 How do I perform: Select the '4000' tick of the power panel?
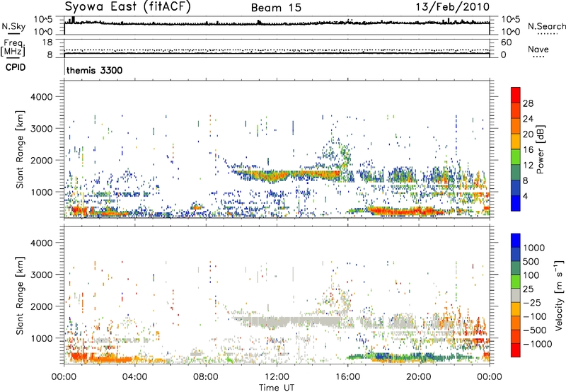coord(41,97)
